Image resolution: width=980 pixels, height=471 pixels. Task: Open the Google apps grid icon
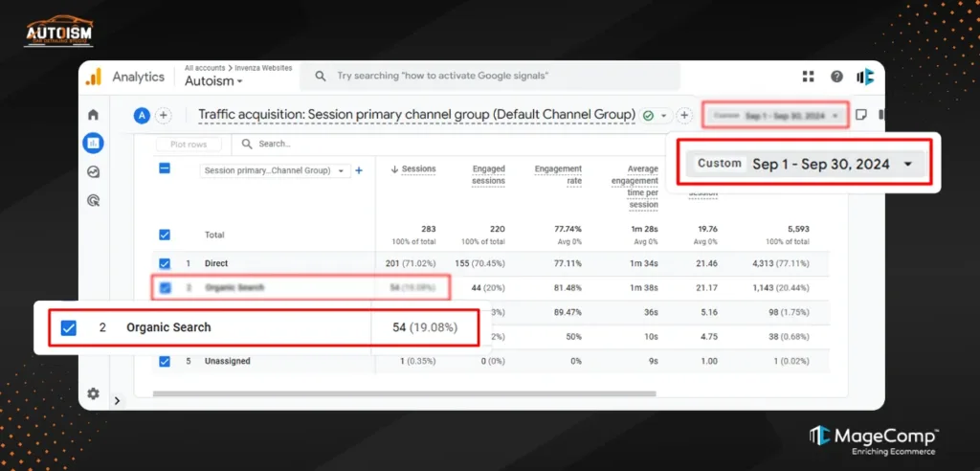[x=809, y=77]
